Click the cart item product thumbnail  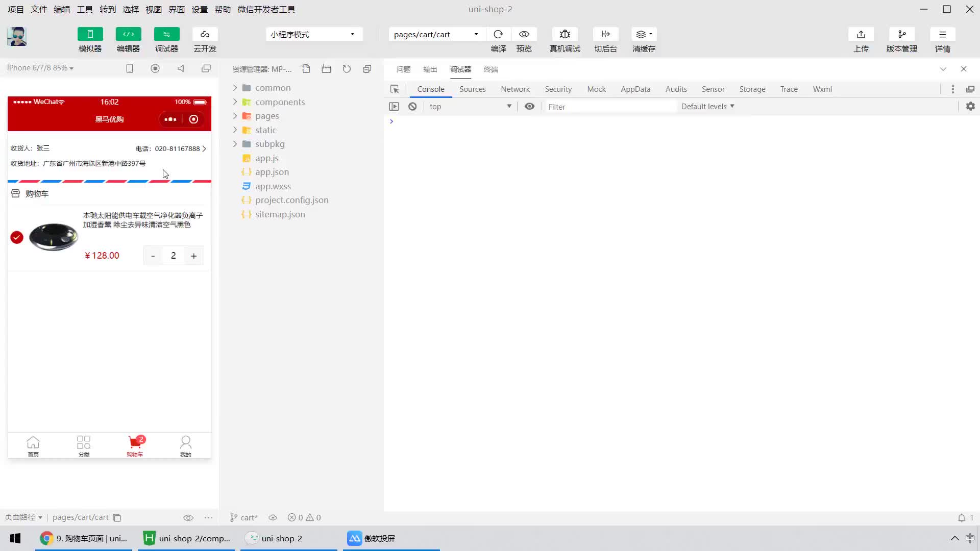pyautogui.click(x=53, y=237)
